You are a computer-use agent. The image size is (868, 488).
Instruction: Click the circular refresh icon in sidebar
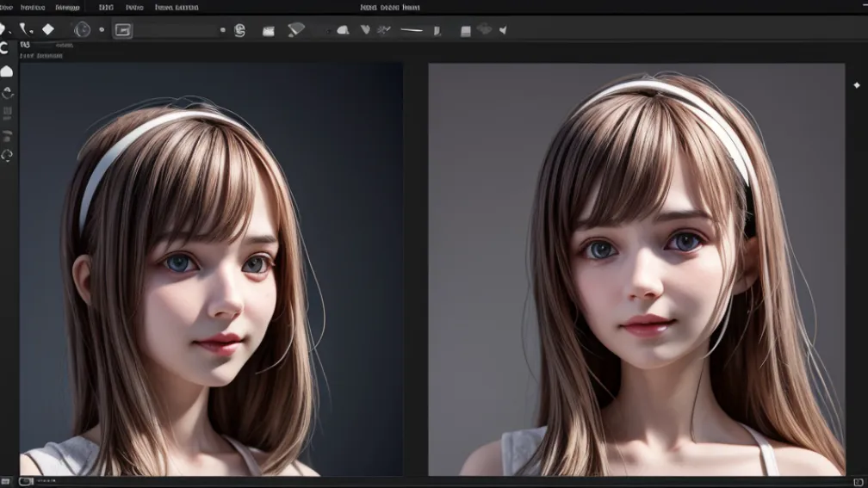pos(7,155)
